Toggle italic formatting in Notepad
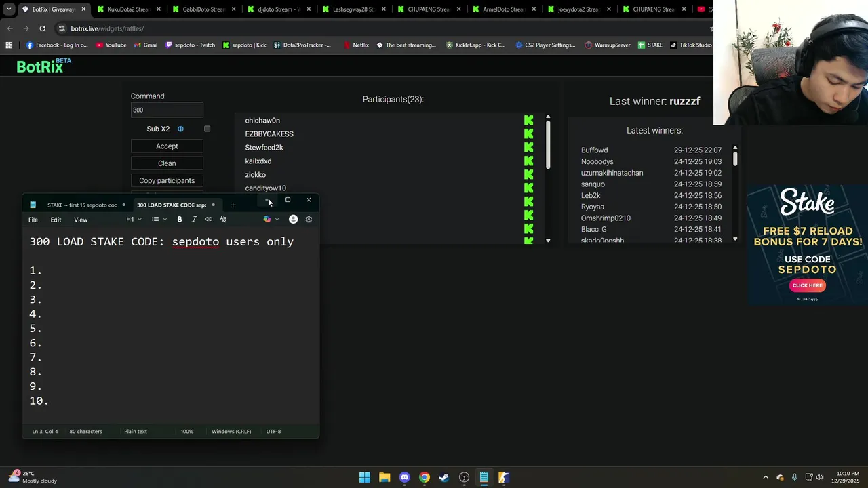868x488 pixels. (194, 219)
